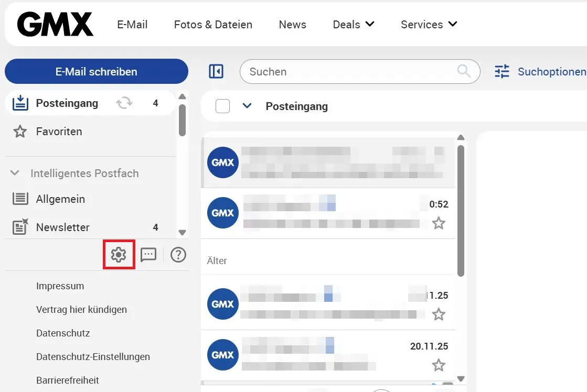Click the help question mark icon

pos(178,254)
